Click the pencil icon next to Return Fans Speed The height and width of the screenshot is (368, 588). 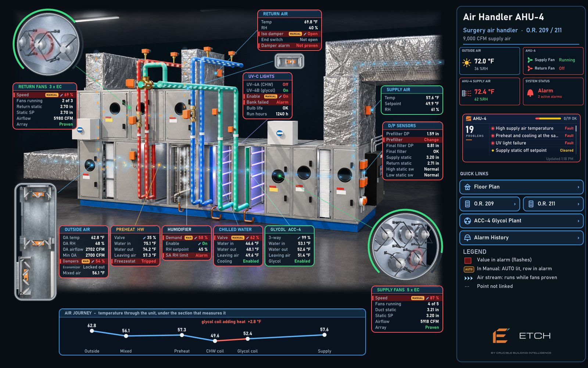(62, 95)
